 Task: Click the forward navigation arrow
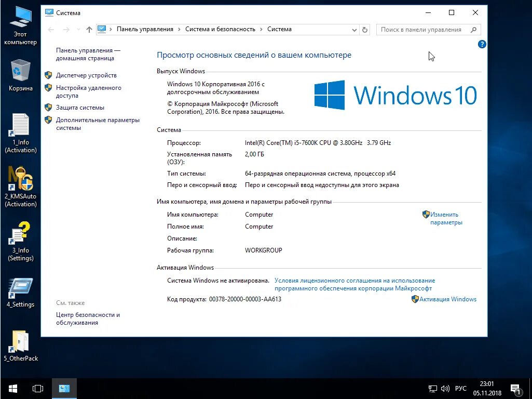[66, 30]
